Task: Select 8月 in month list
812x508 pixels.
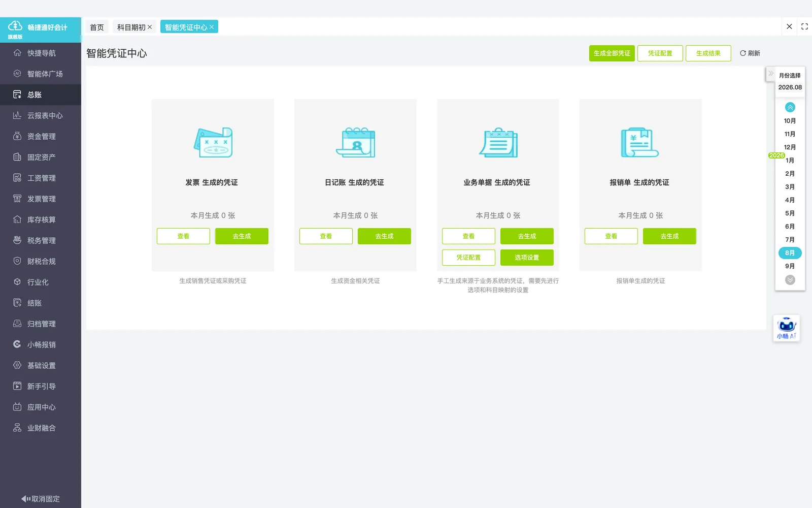Action: 790,253
